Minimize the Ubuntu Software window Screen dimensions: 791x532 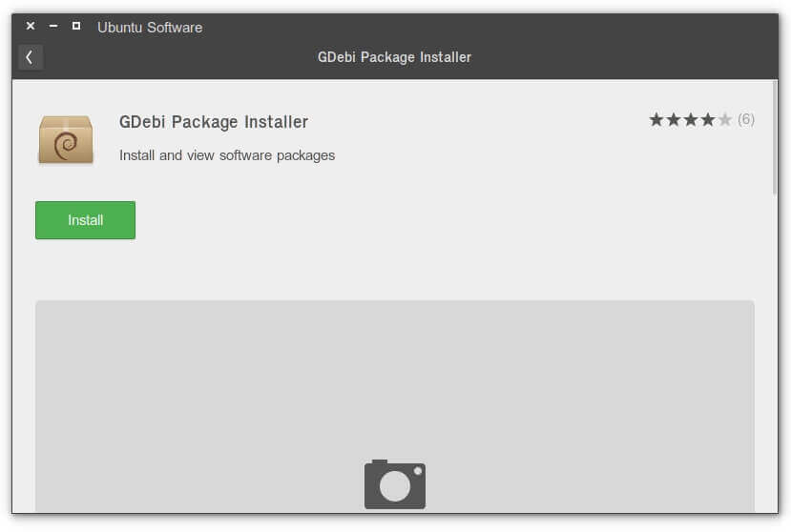[x=53, y=26]
